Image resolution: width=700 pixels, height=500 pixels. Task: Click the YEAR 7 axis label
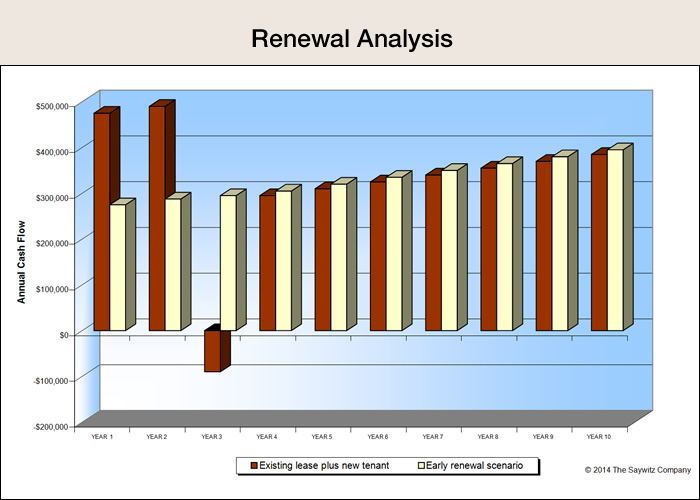433,437
